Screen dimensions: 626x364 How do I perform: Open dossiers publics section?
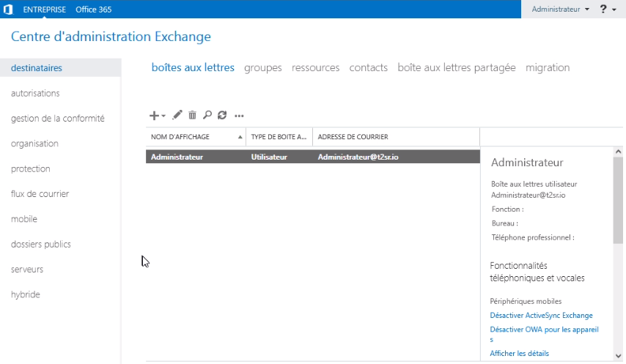click(41, 244)
